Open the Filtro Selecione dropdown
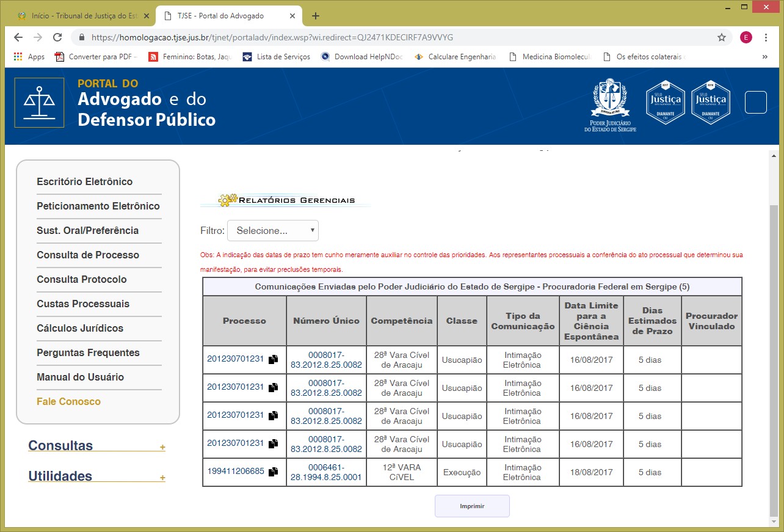The height and width of the screenshot is (532, 784). 273,231
